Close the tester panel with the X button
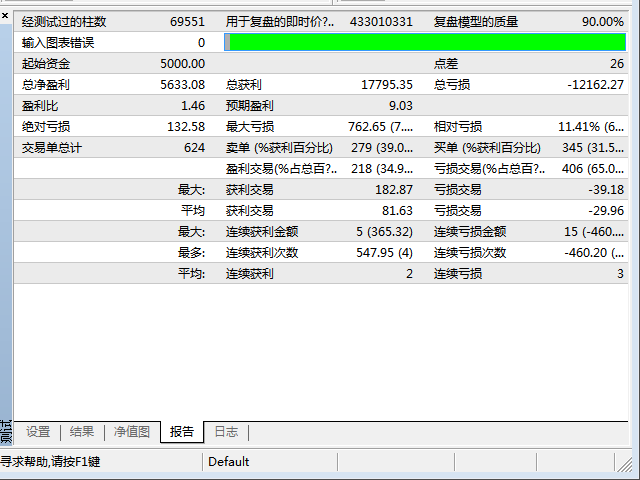This screenshot has width=640, height=480. (5, 16)
